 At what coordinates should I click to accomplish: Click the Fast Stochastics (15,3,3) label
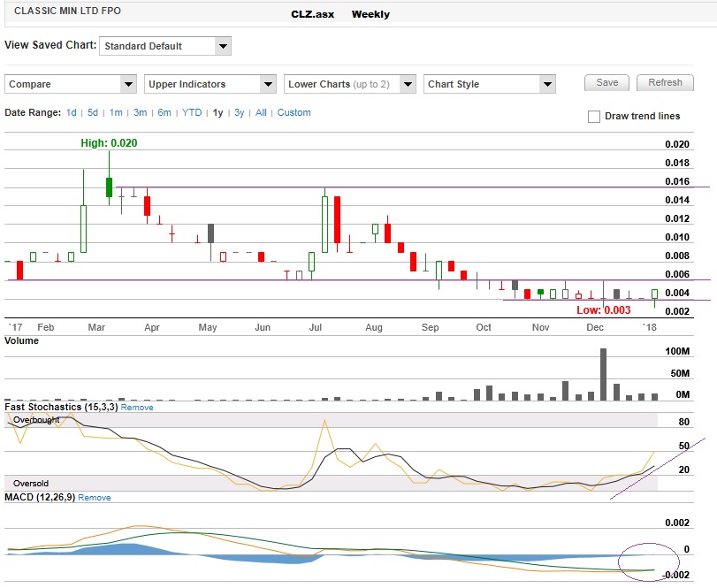pyautogui.click(x=61, y=407)
